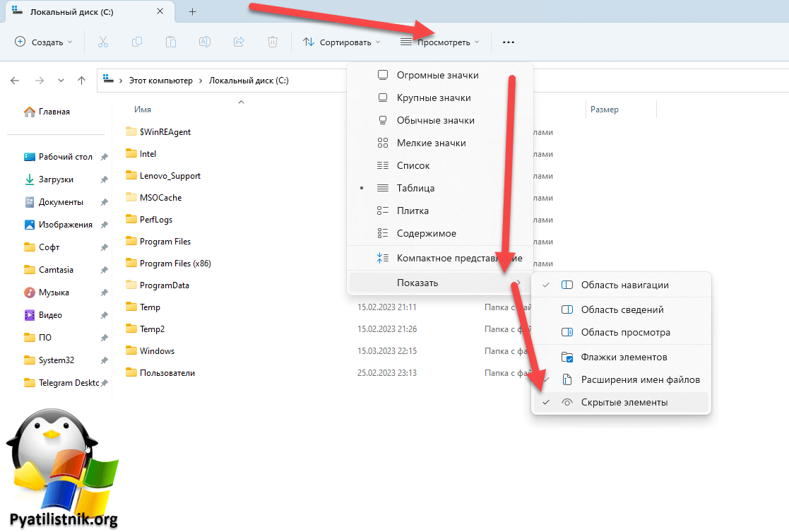Click the Rename icon in toolbar
789x532 pixels.
point(205,42)
